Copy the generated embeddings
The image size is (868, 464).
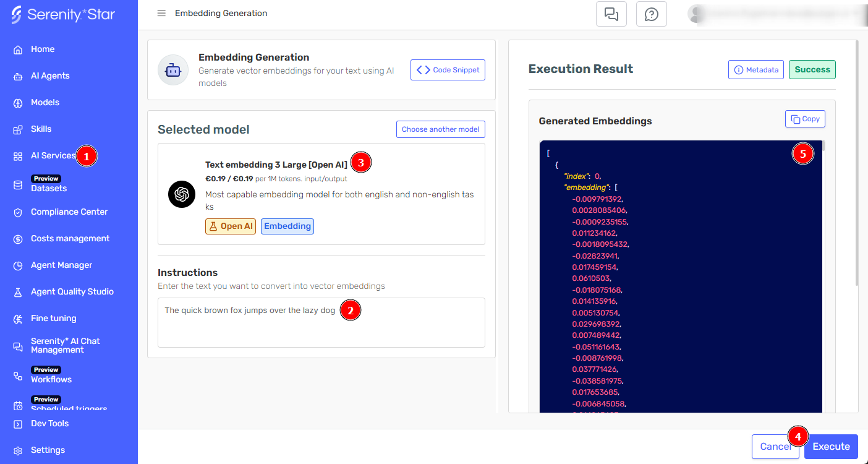(x=804, y=118)
